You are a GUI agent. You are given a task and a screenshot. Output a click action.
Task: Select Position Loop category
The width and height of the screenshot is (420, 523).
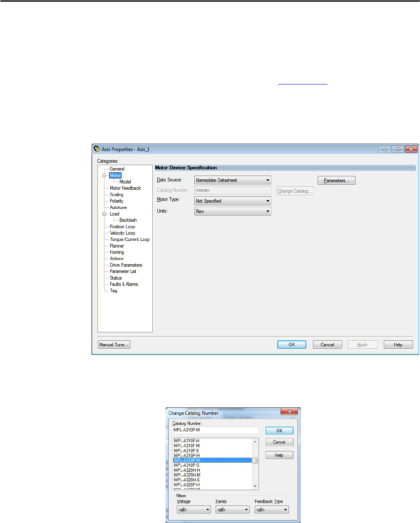[122, 227]
